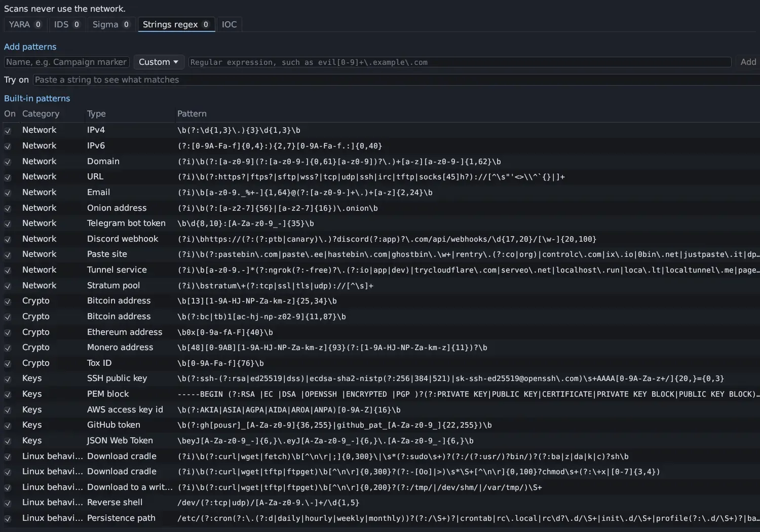Toggle the GitHub token checkbox

click(x=8, y=426)
